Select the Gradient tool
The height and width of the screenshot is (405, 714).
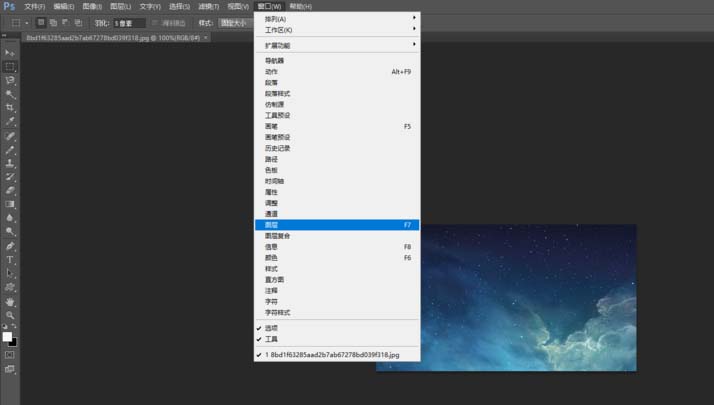click(10, 204)
